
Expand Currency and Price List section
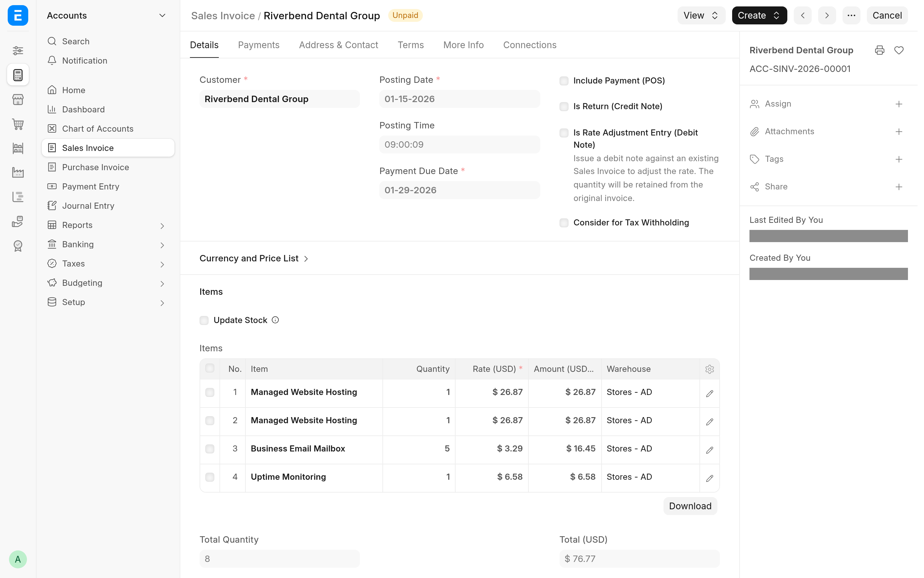pos(253,258)
